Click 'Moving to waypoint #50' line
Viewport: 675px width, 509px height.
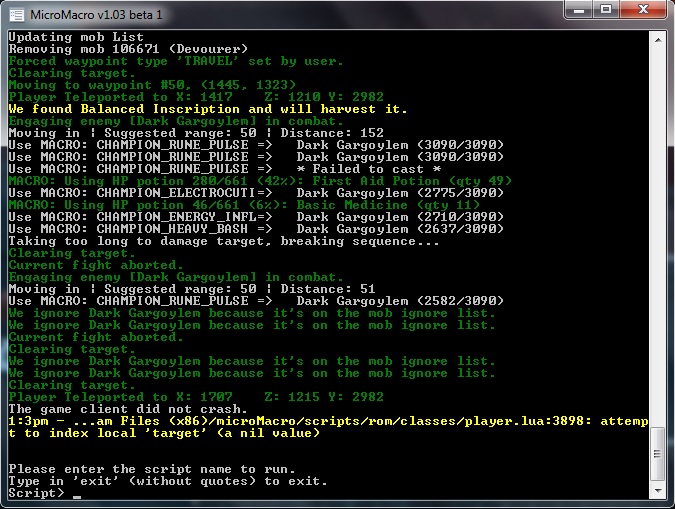pos(152,85)
